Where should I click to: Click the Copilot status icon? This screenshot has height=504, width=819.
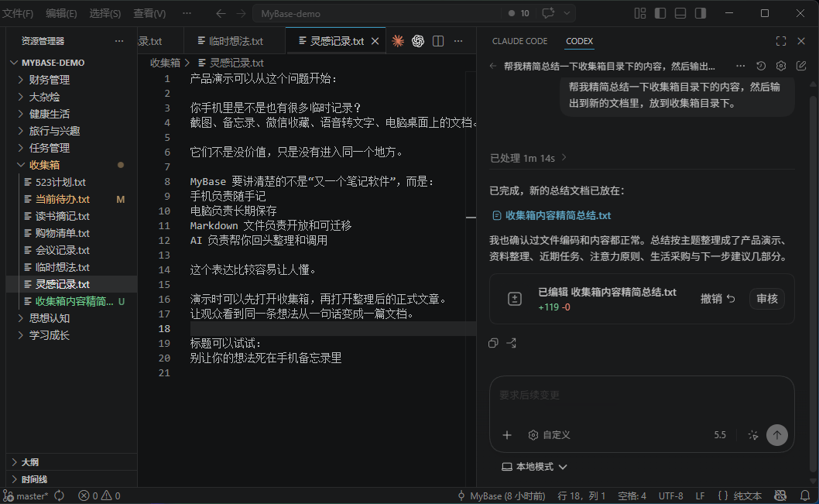pyautogui.click(x=780, y=495)
